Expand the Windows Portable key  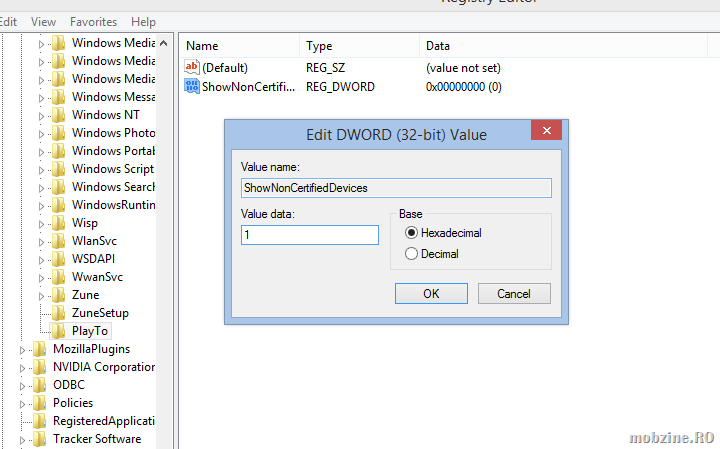[x=41, y=152]
